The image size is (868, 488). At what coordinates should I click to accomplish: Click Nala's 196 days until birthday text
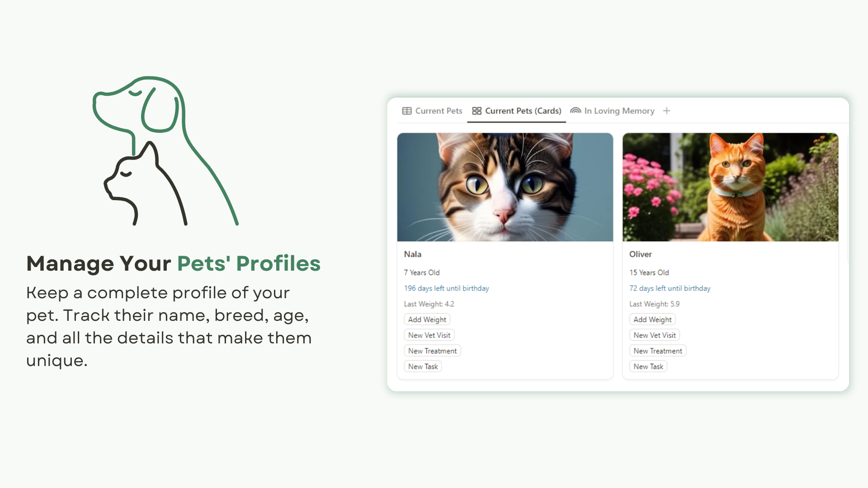pos(446,288)
